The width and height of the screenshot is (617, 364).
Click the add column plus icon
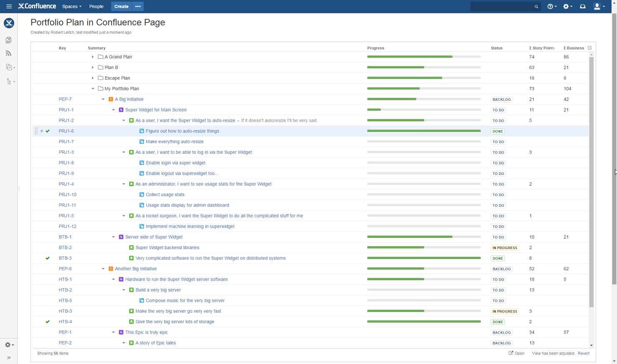tap(589, 48)
